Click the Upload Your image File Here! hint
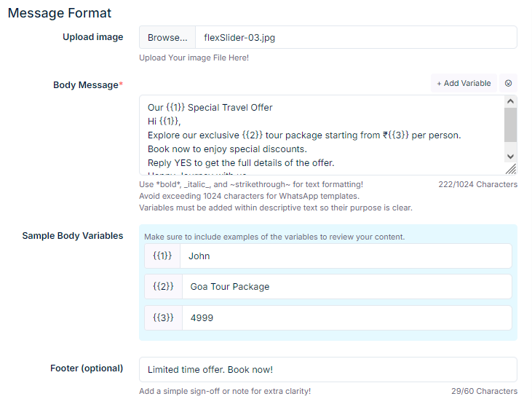 point(194,58)
